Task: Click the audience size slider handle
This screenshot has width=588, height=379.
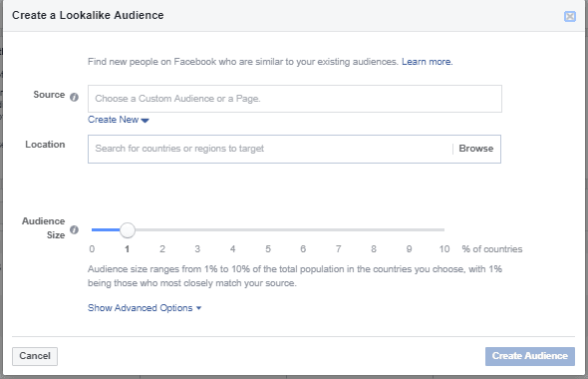Action: [128, 230]
